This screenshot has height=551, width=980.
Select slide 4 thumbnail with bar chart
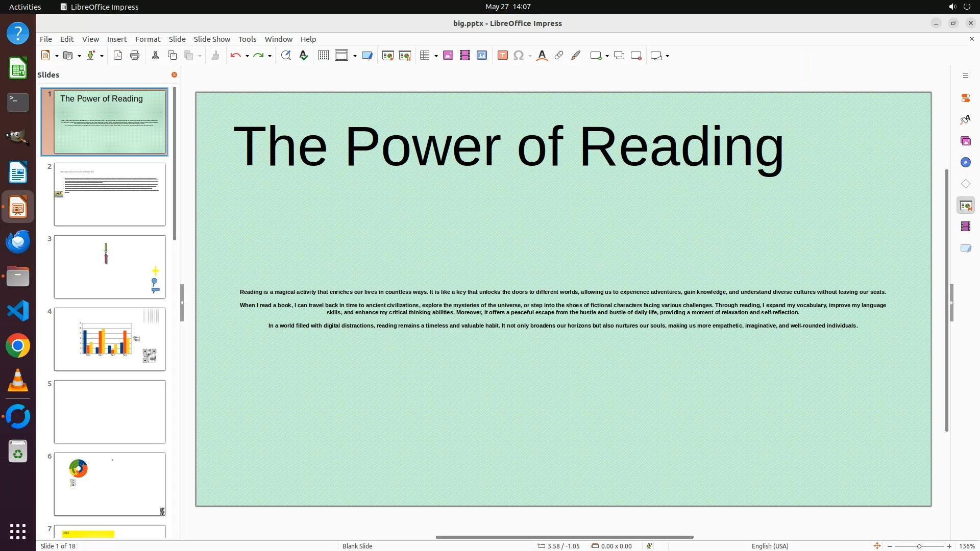click(110, 339)
